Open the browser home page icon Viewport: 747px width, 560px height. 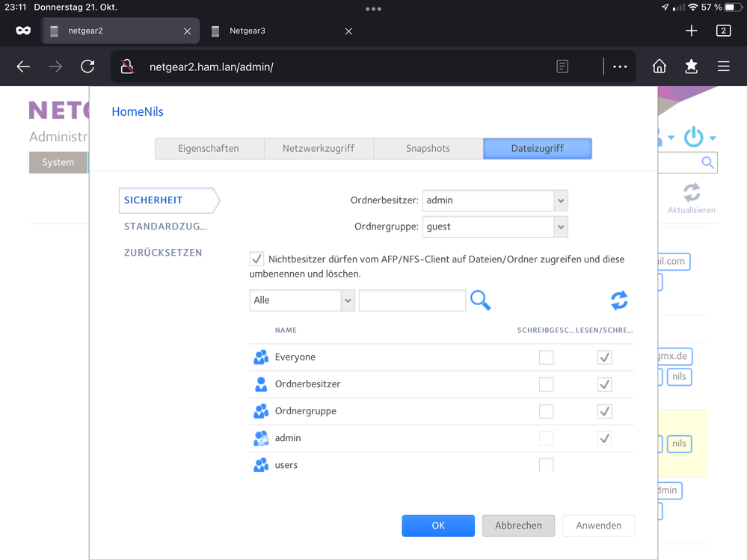pyautogui.click(x=659, y=67)
